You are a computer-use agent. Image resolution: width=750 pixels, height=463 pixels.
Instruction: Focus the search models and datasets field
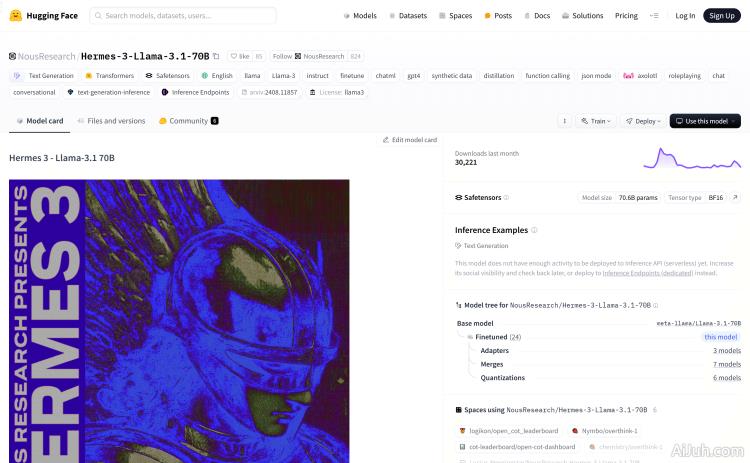(183, 16)
